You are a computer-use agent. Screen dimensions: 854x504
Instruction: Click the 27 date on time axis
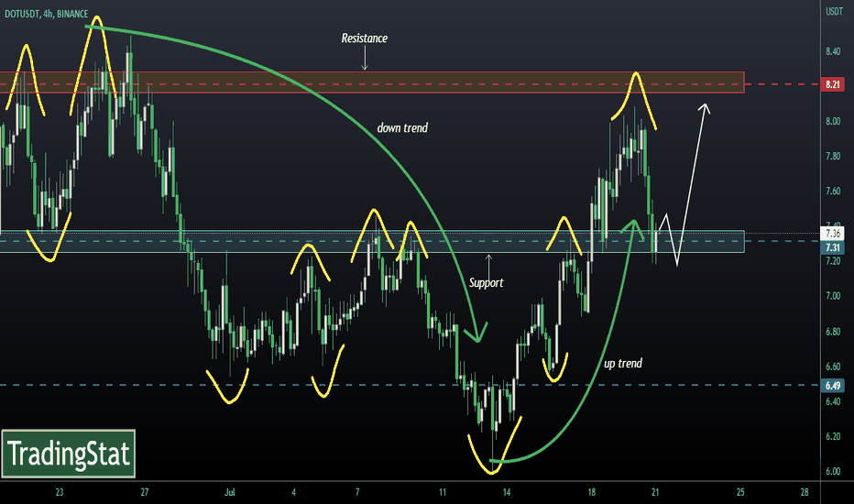coord(145,492)
